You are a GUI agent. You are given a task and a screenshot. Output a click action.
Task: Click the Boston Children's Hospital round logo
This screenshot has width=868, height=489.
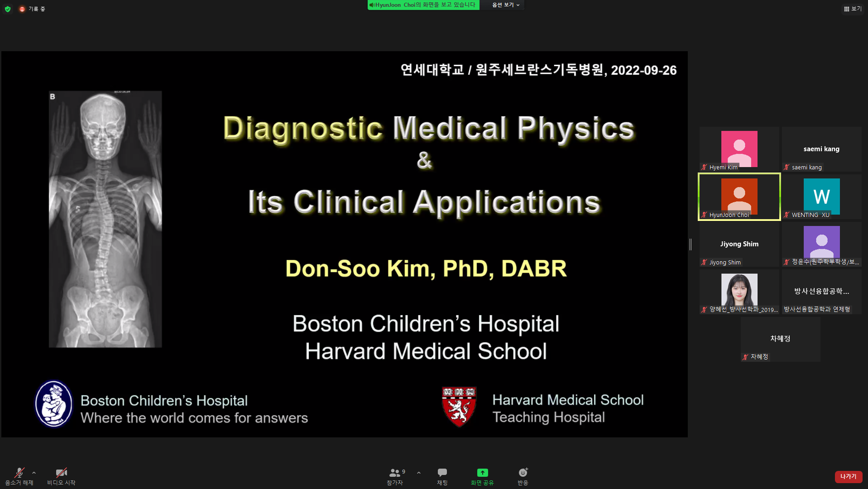[54, 403]
